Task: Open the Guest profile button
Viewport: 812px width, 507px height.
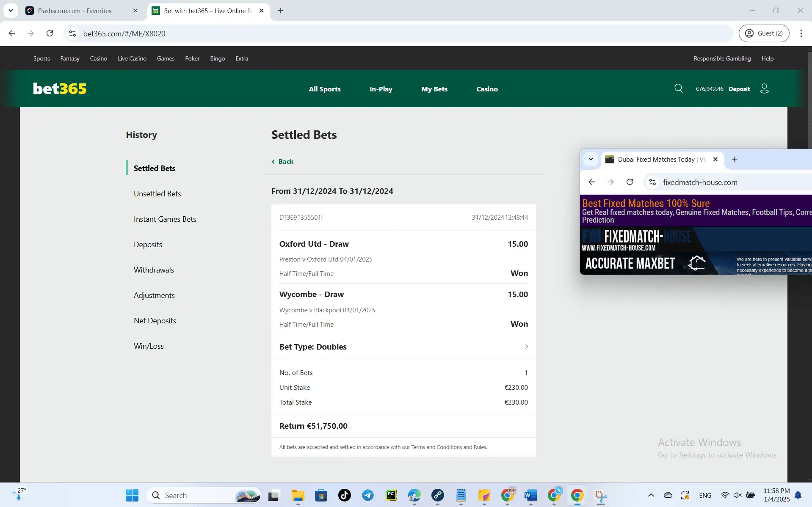Action: 764,33
